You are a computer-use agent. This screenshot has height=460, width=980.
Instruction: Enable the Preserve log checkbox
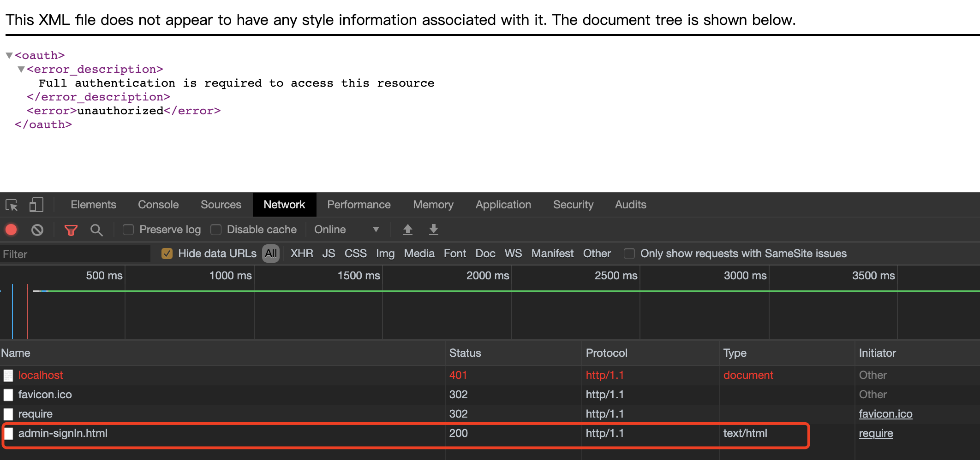[128, 230]
